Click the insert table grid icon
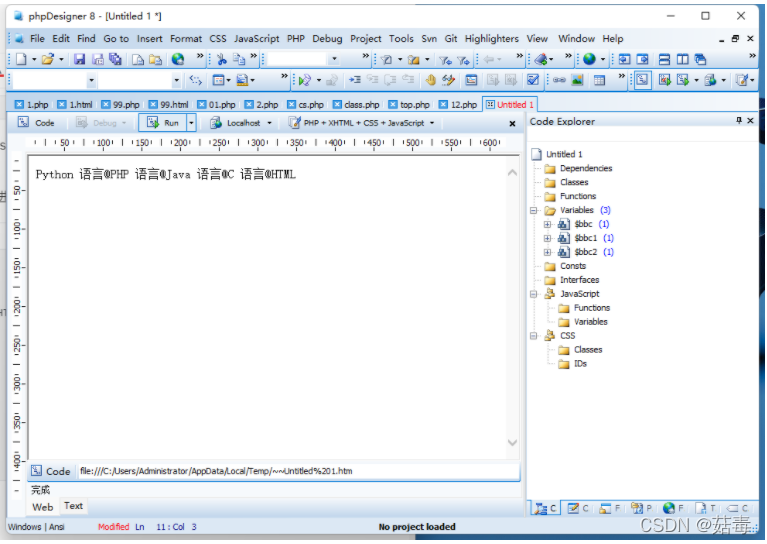Screen dimensions: 767x544 coord(599,80)
